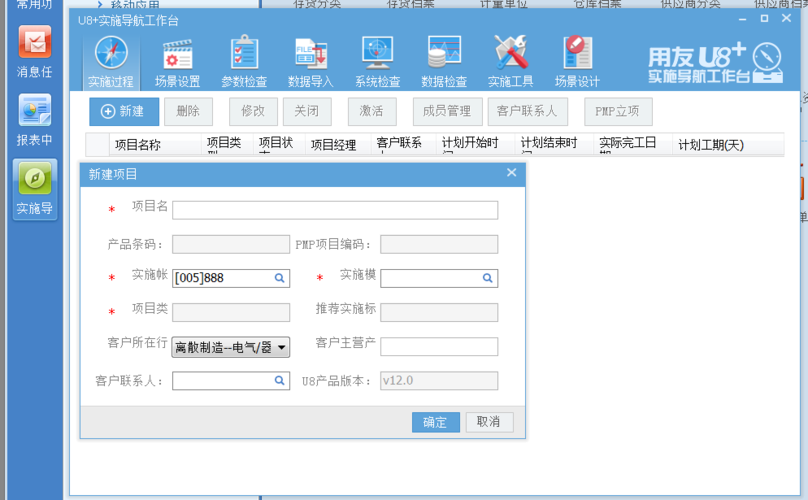Viewport: 808px width, 500px height.
Task: Click the 关闭 toolbar button
Action: pos(307,111)
